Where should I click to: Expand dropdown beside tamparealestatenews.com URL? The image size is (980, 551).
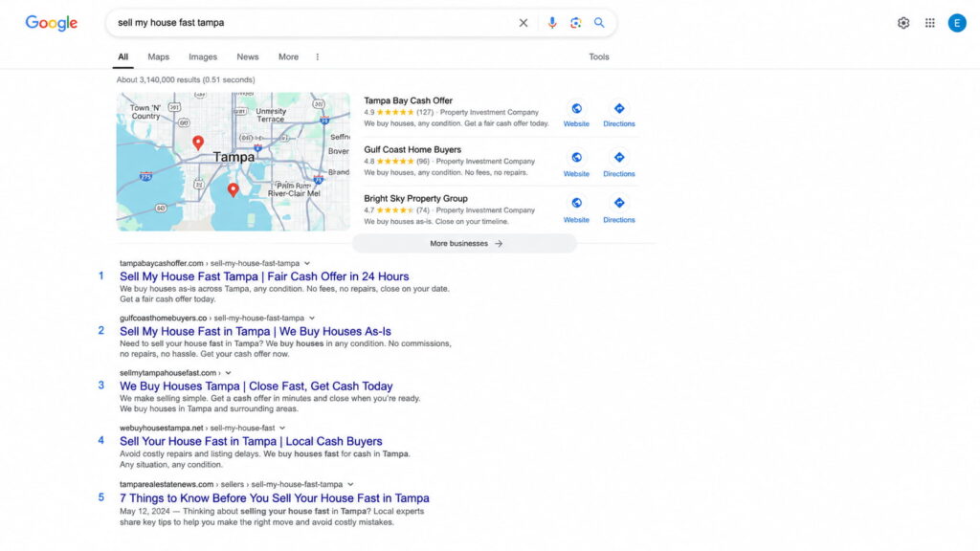350,484
